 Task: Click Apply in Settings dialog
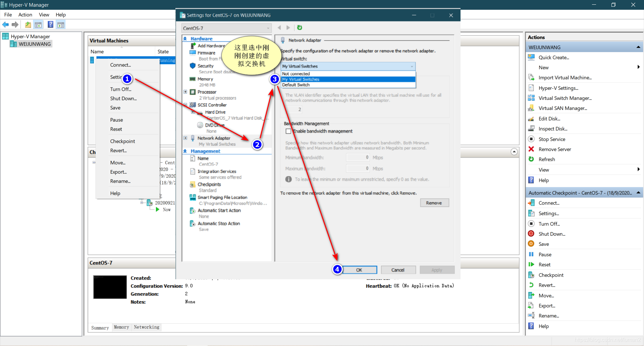[437, 270]
